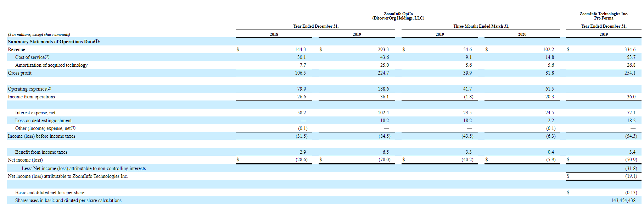Image resolution: width=644 pixels, height=207 pixels.
Task: Select gross profit value 106.5
Action: click(x=300, y=73)
